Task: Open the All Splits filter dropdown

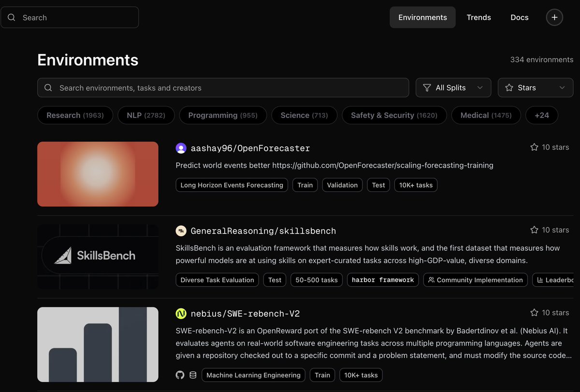Action: pyautogui.click(x=453, y=88)
